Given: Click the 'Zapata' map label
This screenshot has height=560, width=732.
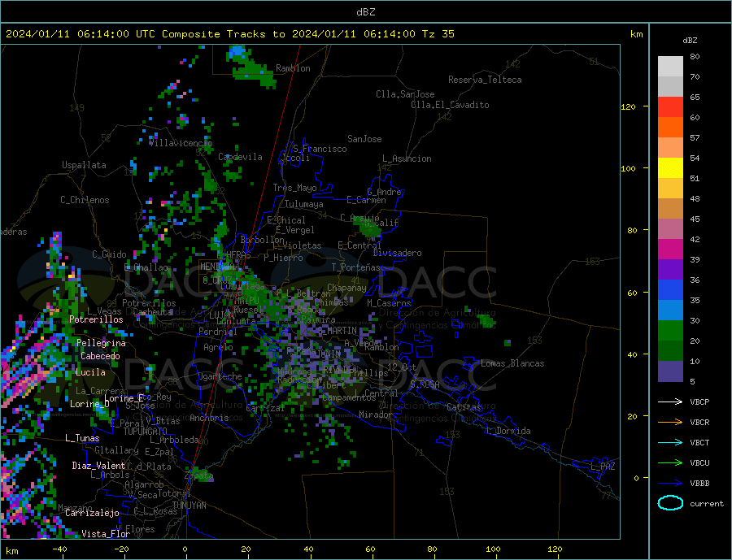Looking at the screenshot, I should pos(199,476).
